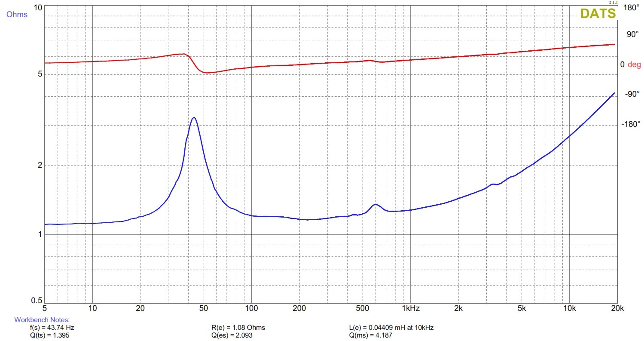Image resolution: width=644 pixels, height=341 pixels.
Task: Click the 10 Ohms top scale label
Action: pyautogui.click(x=37, y=8)
